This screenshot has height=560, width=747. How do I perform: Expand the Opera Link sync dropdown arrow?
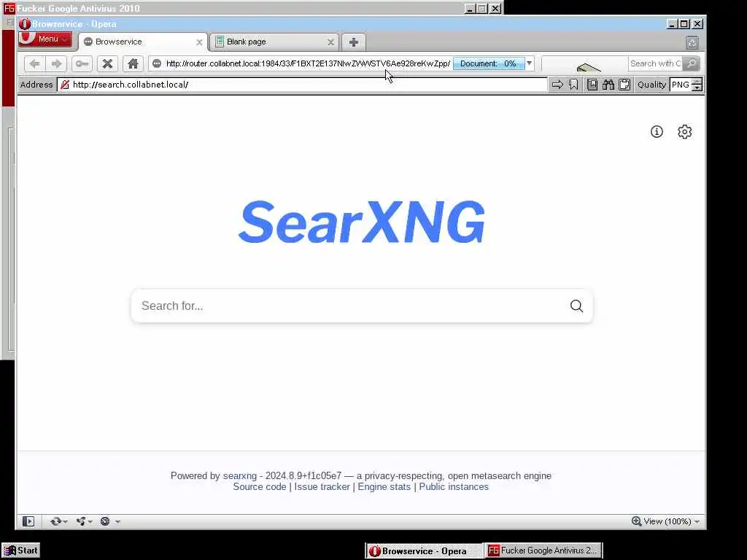point(65,522)
